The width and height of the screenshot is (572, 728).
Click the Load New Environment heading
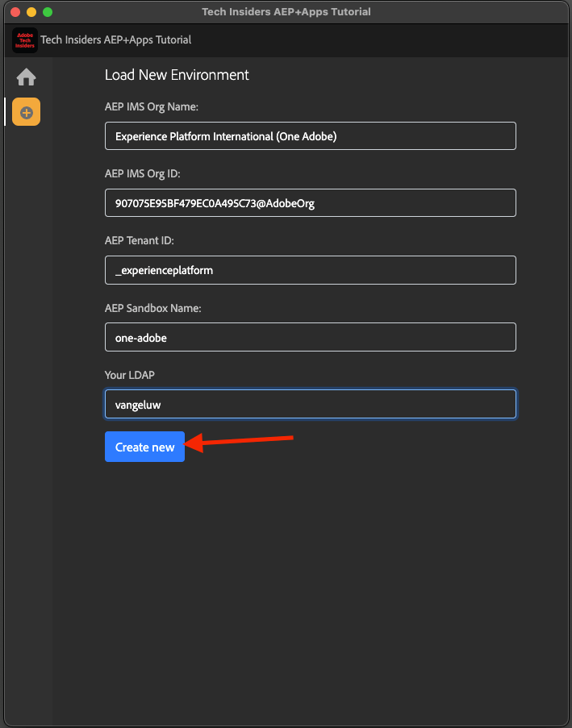click(177, 75)
